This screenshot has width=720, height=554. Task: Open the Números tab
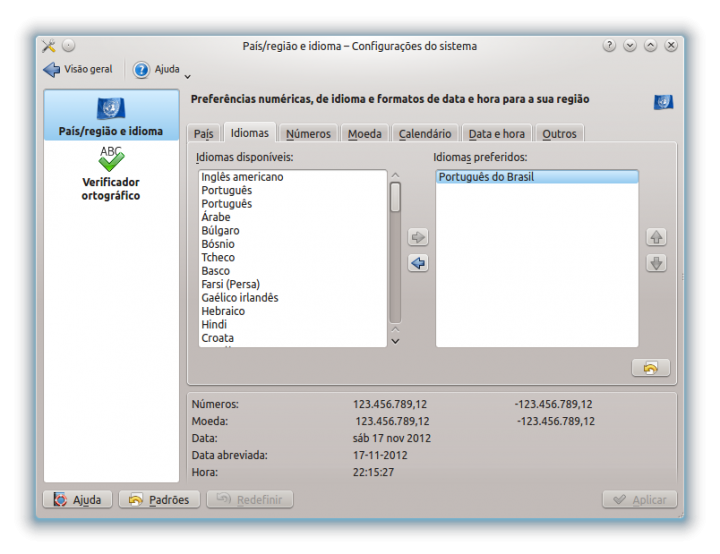[x=308, y=134]
